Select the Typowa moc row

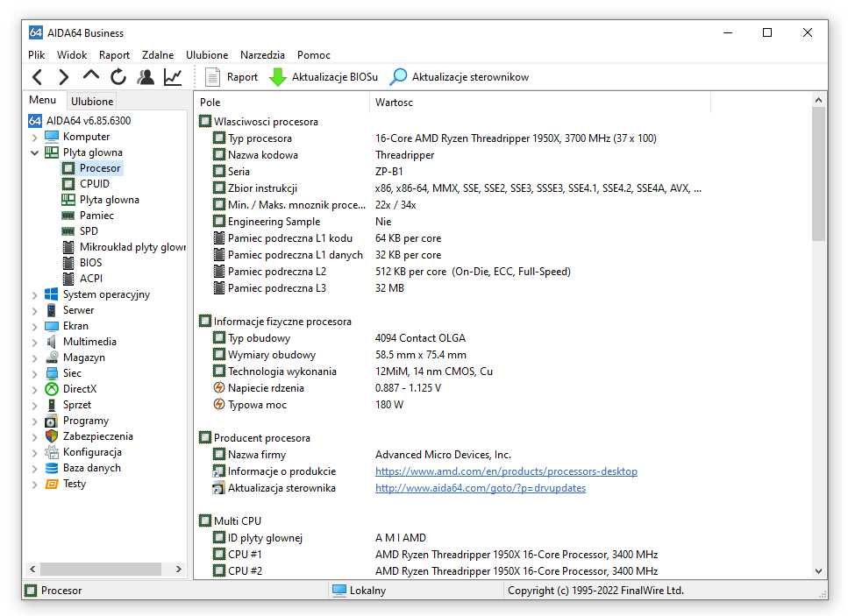tap(454, 405)
